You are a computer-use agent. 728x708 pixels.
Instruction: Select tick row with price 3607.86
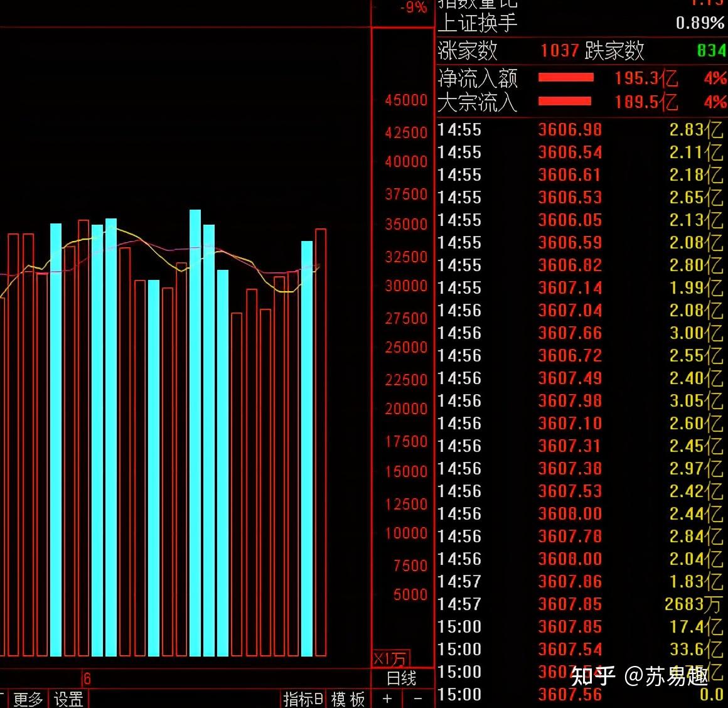(581, 582)
